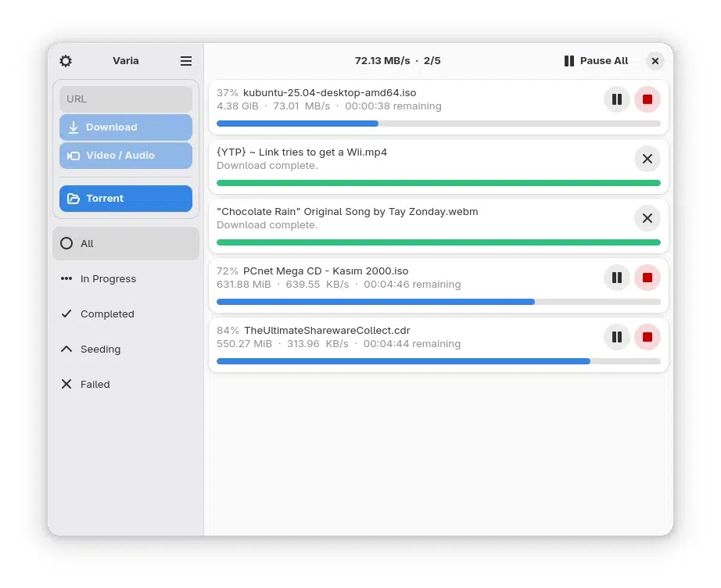The height and width of the screenshot is (588, 721).
Task: Show only In Progress downloads
Action: (x=126, y=278)
